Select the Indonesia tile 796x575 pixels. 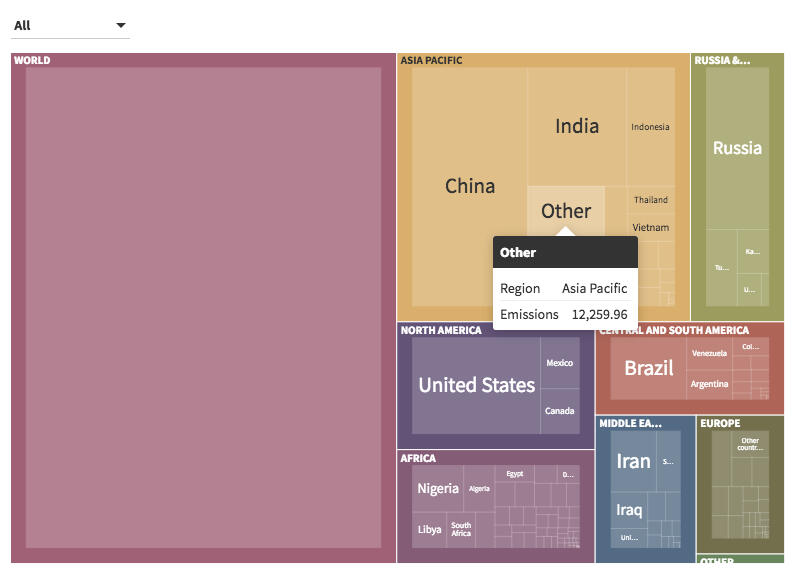point(650,127)
